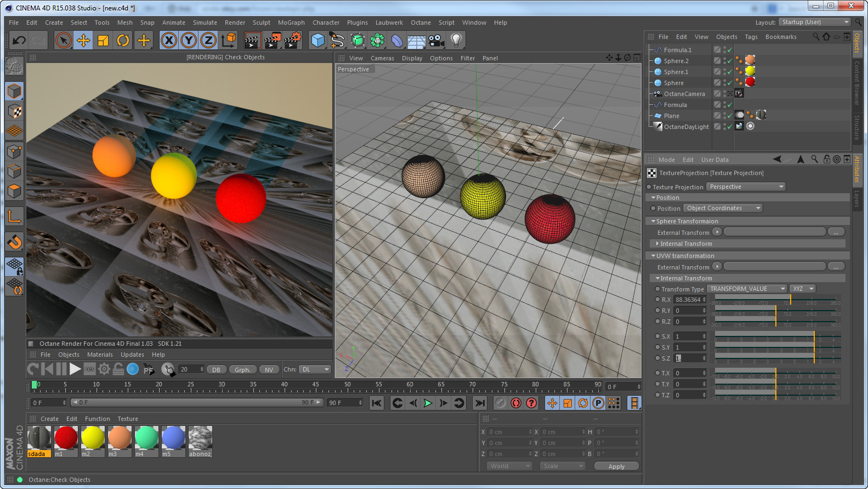Toggle the Texture Projection animation radio dot
Screen dimensions: 868x489
649,187
